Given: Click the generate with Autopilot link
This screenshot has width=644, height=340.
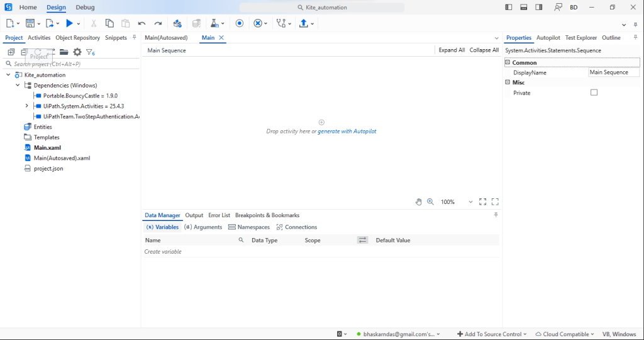Looking at the screenshot, I should pyautogui.click(x=347, y=132).
